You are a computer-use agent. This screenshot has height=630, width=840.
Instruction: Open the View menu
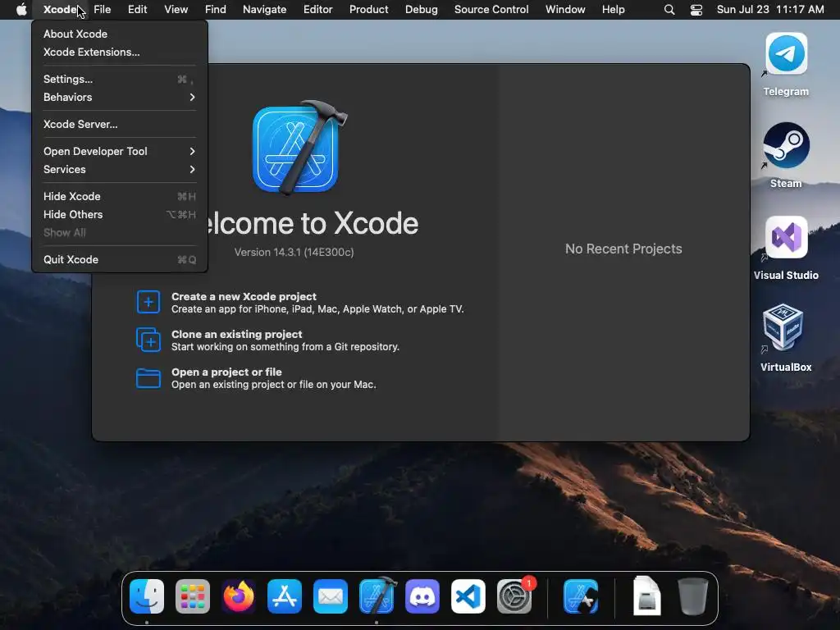point(176,9)
